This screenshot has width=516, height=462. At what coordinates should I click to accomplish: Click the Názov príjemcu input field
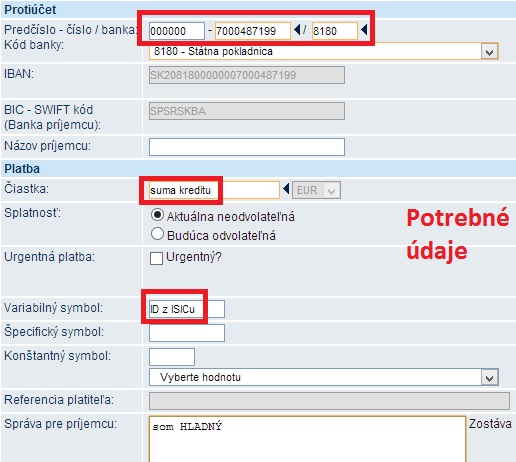click(247, 147)
